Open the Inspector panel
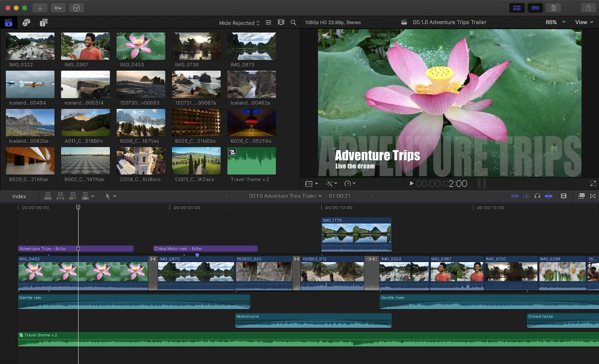Image resolution: width=599 pixels, height=364 pixels. coord(554,8)
